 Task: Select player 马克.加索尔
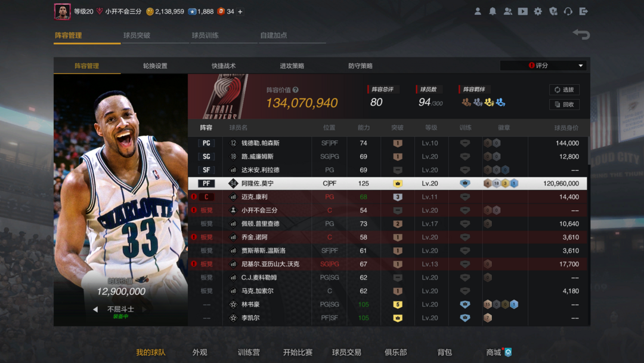point(258,291)
